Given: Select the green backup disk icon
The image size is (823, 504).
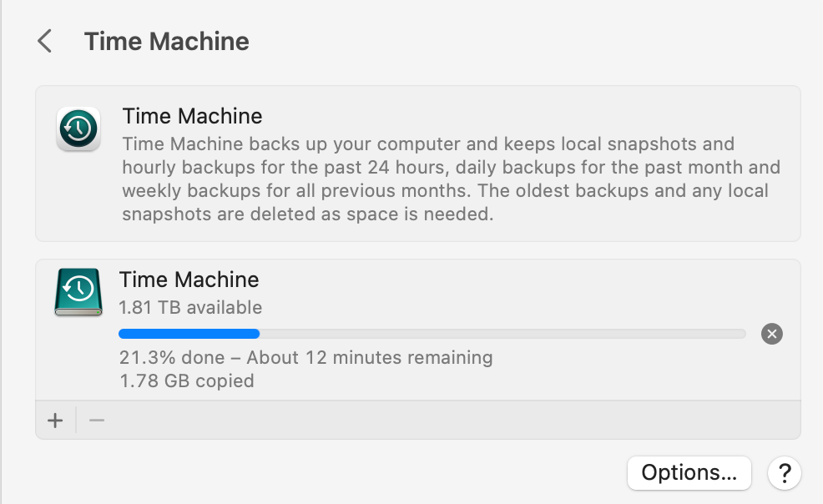Looking at the screenshot, I should pos(78,291).
